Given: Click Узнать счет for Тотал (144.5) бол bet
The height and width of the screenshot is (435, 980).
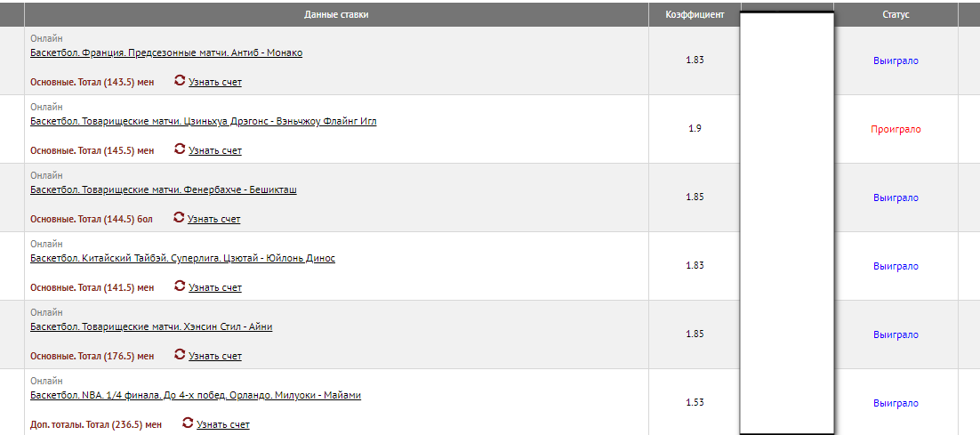Looking at the screenshot, I should coord(213,220).
